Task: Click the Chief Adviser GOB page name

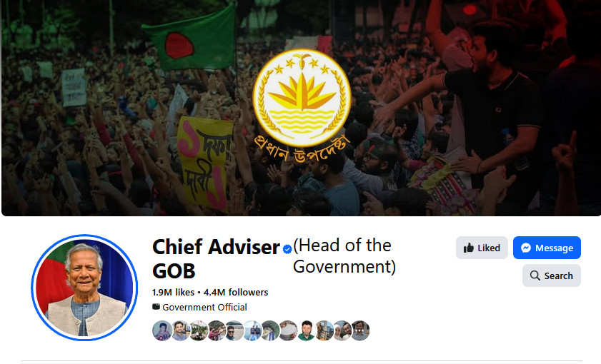Action: pyautogui.click(x=217, y=258)
